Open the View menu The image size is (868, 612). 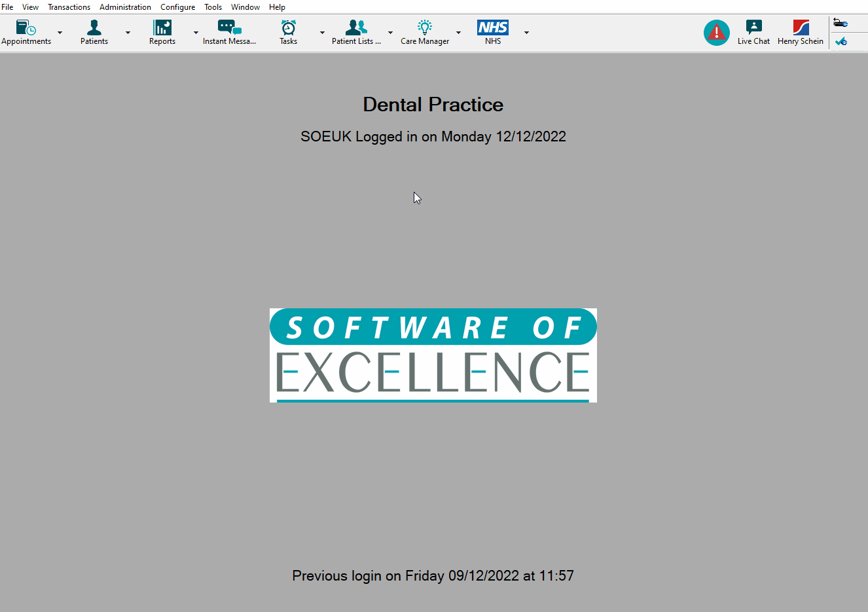click(30, 7)
